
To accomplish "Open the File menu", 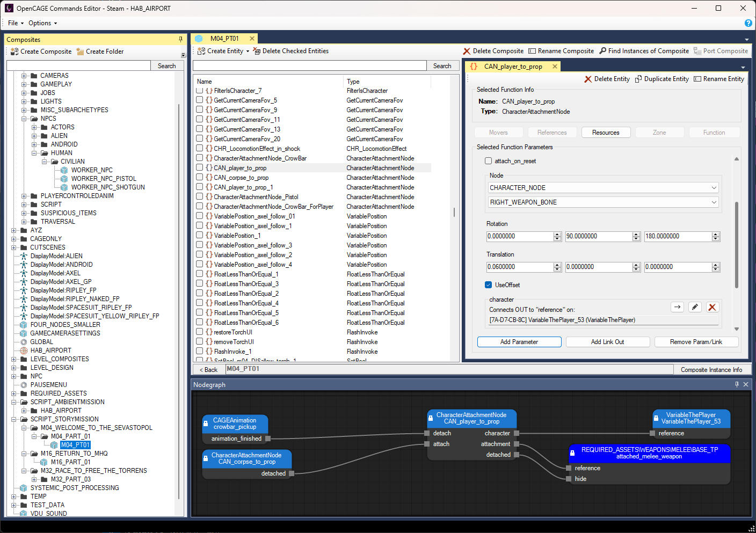I will click(x=15, y=23).
